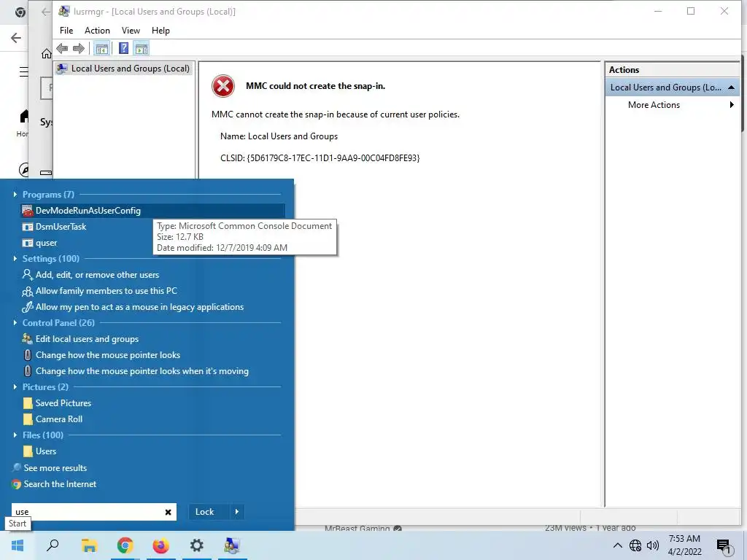Image resolution: width=747 pixels, height=560 pixels.
Task: Click the Back arrow in MMC toolbar
Action: coord(62,48)
